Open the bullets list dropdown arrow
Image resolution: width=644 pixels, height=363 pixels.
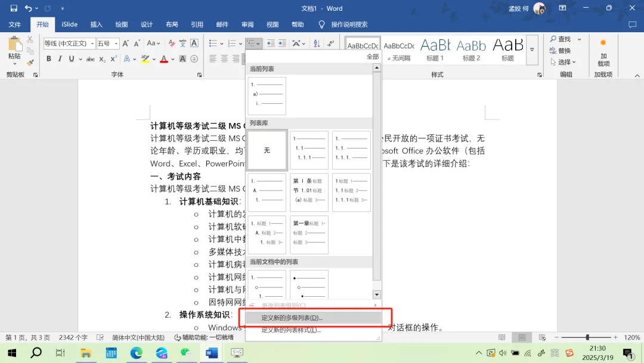pyautogui.click(x=222, y=44)
